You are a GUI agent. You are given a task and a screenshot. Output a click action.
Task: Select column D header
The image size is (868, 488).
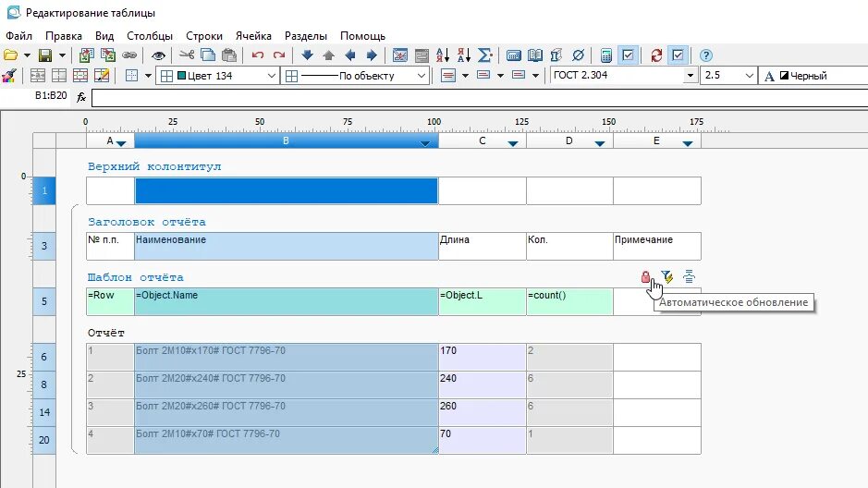(x=569, y=141)
